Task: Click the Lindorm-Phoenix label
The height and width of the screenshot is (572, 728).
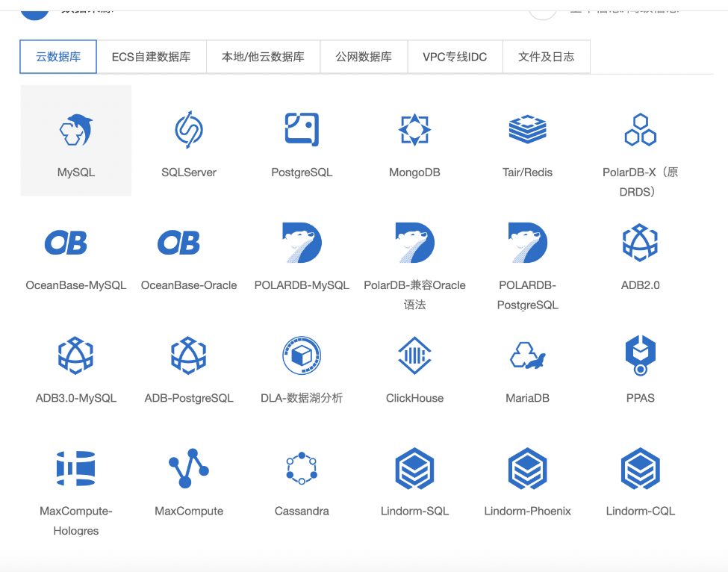Action: [527, 511]
